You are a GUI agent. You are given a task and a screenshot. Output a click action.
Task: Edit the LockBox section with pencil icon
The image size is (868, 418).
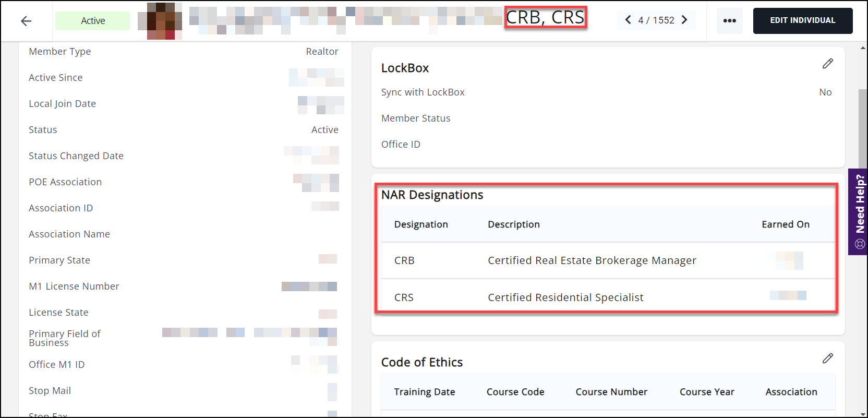pyautogui.click(x=827, y=64)
